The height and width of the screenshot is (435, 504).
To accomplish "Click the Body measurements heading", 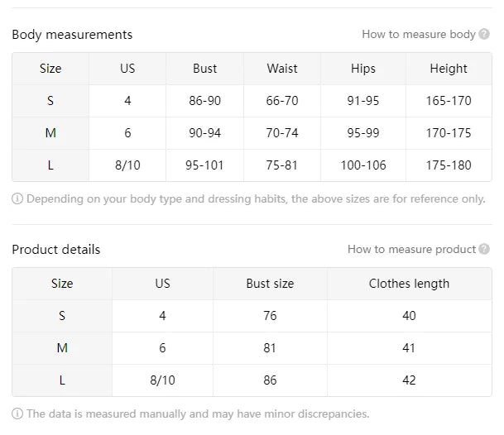I will point(72,35).
